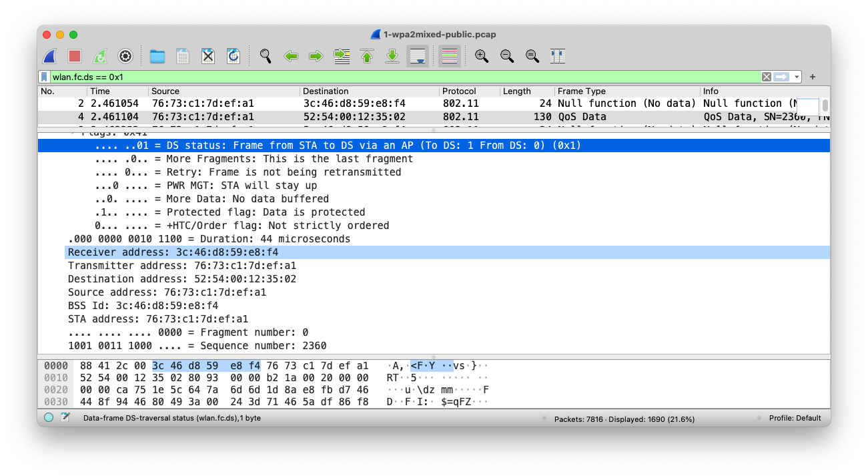Stop the running capture (red square)
Image resolution: width=868 pixels, height=476 pixels.
pos(75,56)
